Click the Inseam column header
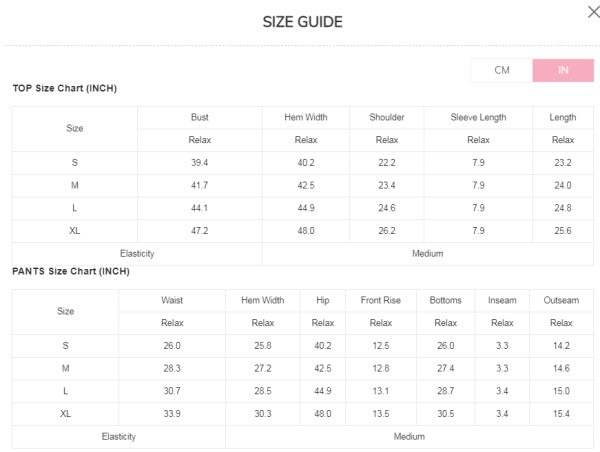600x452 pixels. tap(502, 300)
